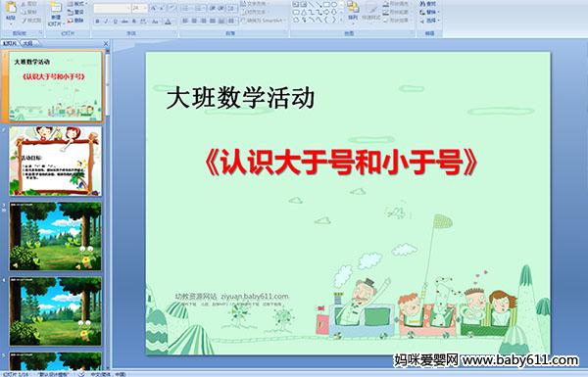Toggle Bold formatting
This screenshot has width=588, height=377.
click(97, 22)
